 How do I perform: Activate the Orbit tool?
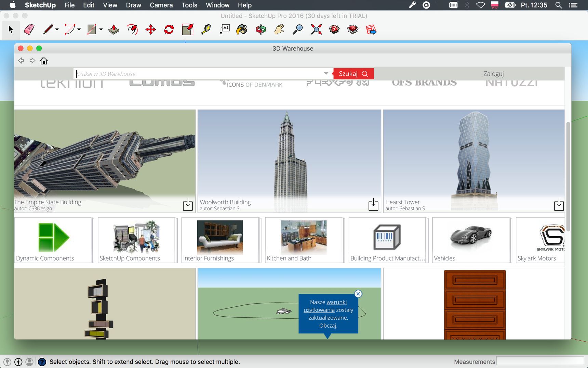click(261, 29)
